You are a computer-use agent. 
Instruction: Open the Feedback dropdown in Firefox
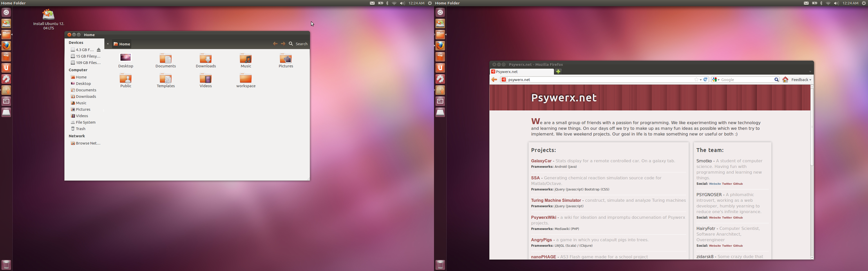click(x=801, y=80)
